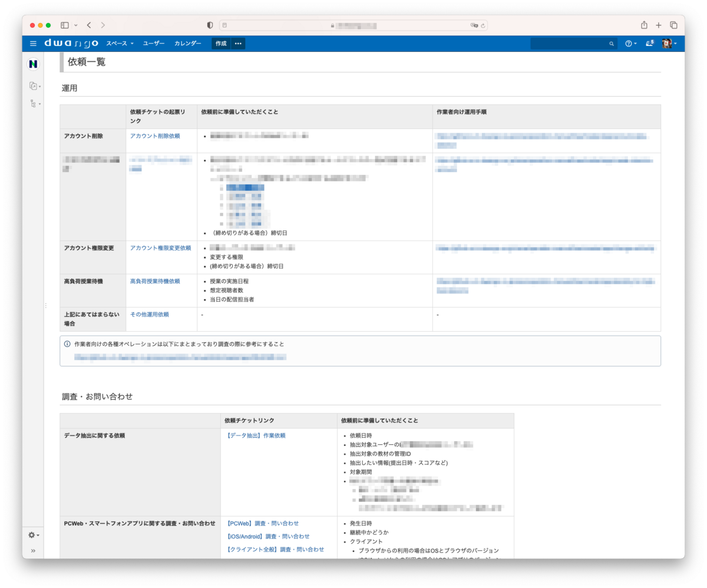Show Safari tab overview
The height and width of the screenshot is (588, 707).
pyautogui.click(x=673, y=25)
